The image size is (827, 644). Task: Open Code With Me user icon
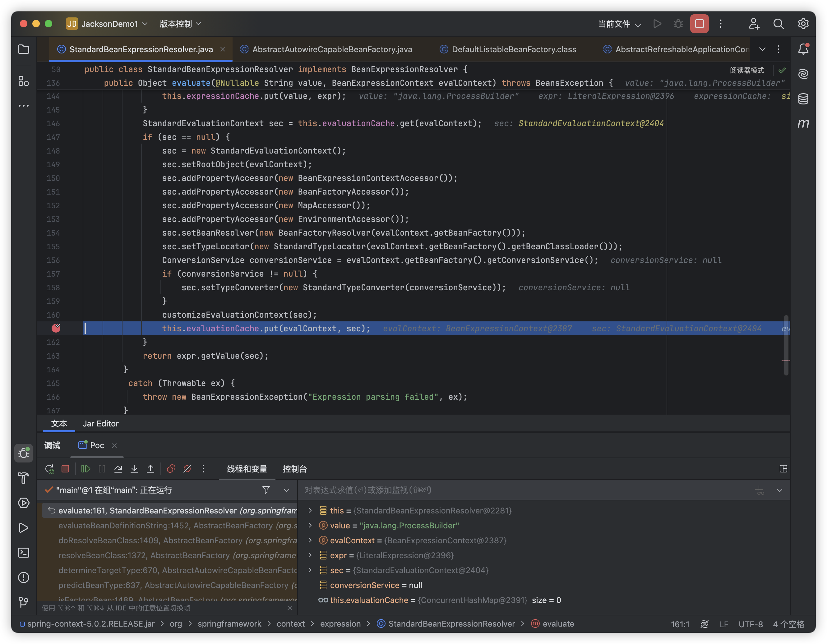pyautogui.click(x=754, y=24)
